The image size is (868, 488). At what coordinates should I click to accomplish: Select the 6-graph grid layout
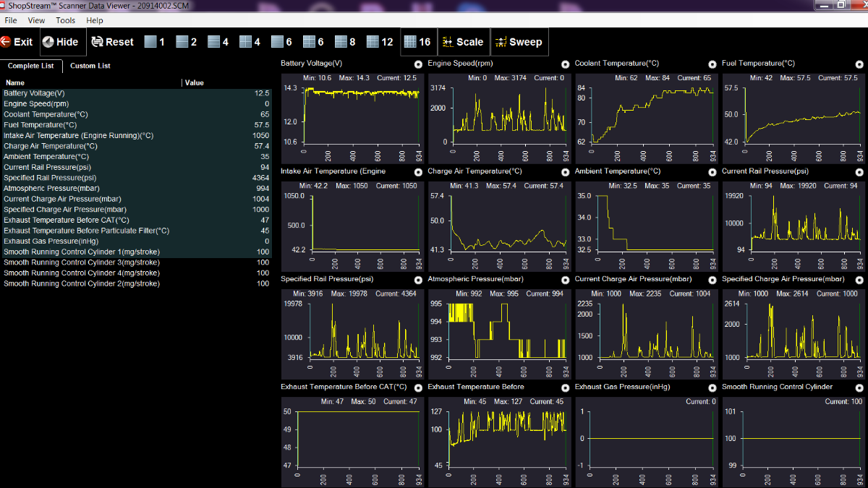pos(313,42)
